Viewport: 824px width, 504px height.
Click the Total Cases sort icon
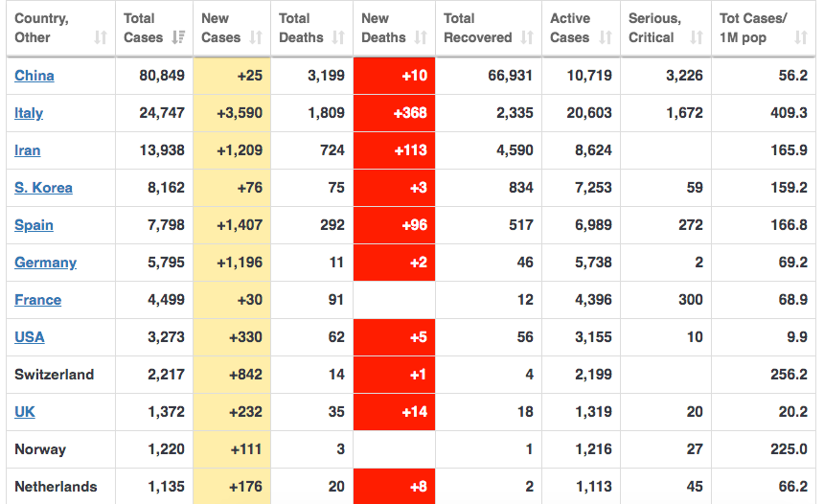coord(178,37)
